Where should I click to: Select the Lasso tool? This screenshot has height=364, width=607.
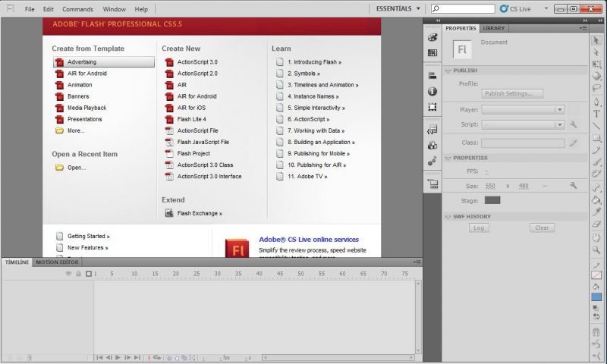click(596, 88)
